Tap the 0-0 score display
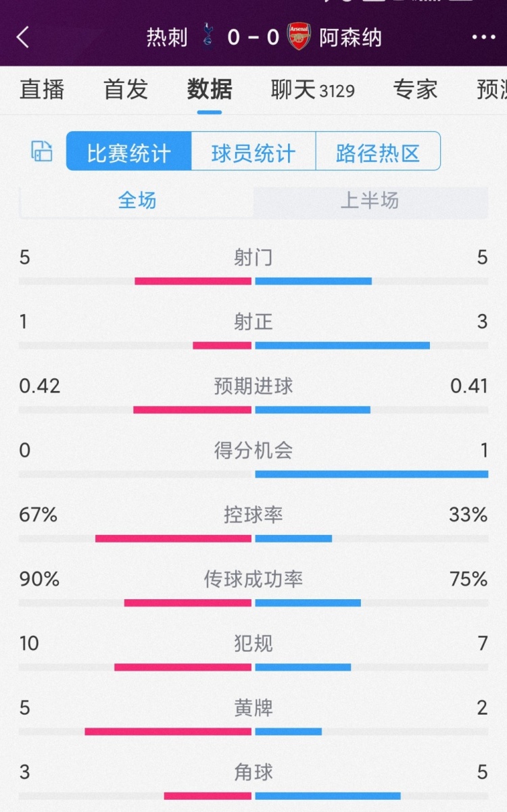Screen dimensions: 507x812 (x=253, y=38)
